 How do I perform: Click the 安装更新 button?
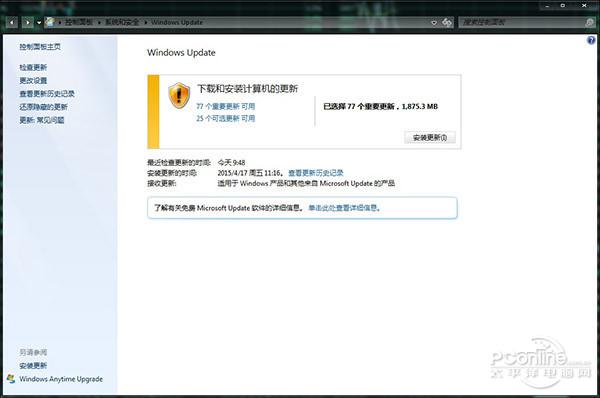click(x=430, y=137)
